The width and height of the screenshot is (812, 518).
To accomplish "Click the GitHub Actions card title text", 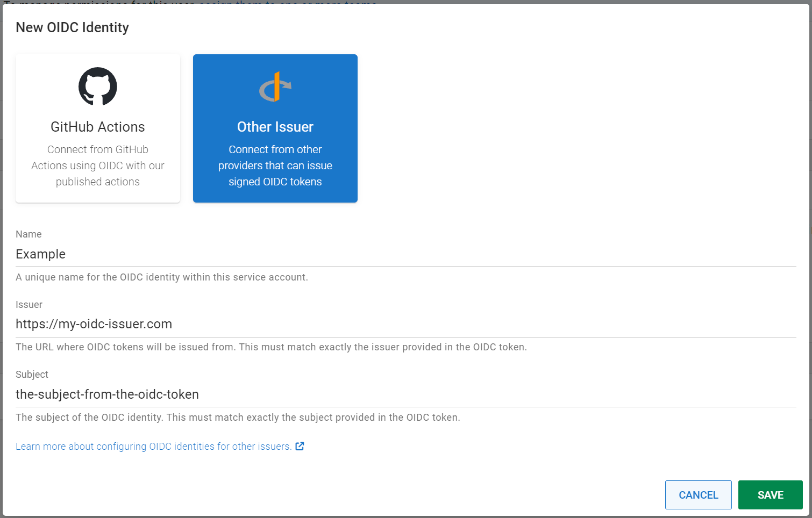I will [x=97, y=127].
